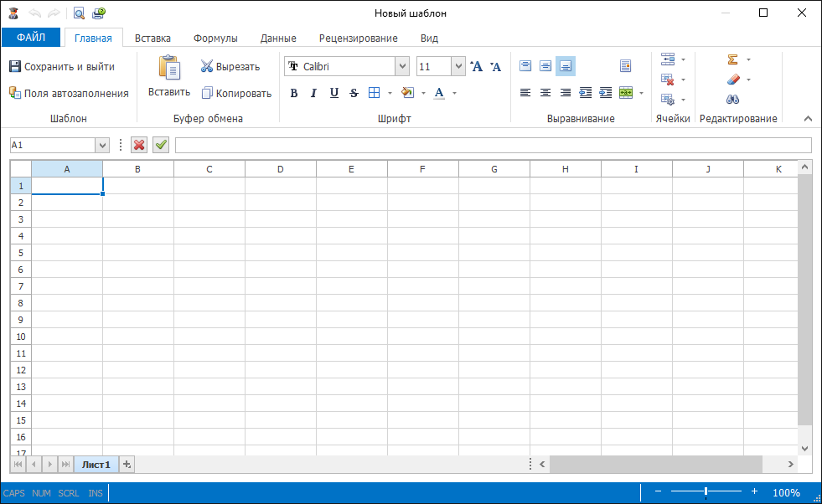
Task: Center text horizontally
Action: tap(545, 93)
